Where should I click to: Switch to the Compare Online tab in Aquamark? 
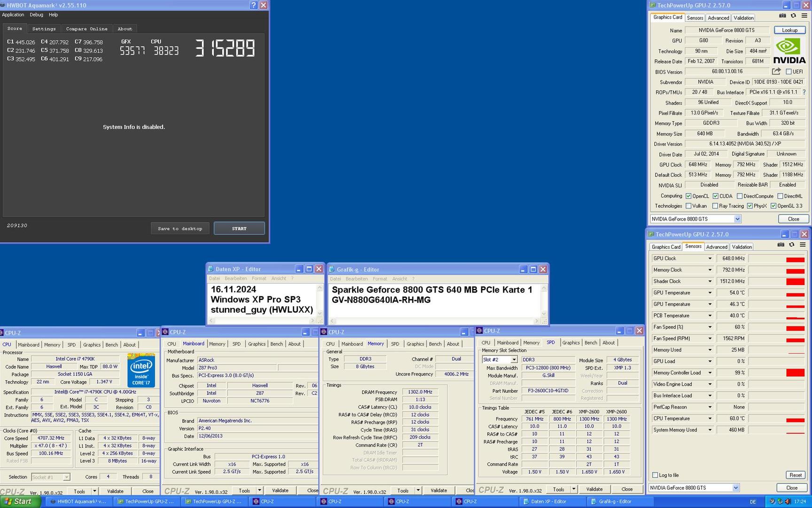(x=86, y=29)
